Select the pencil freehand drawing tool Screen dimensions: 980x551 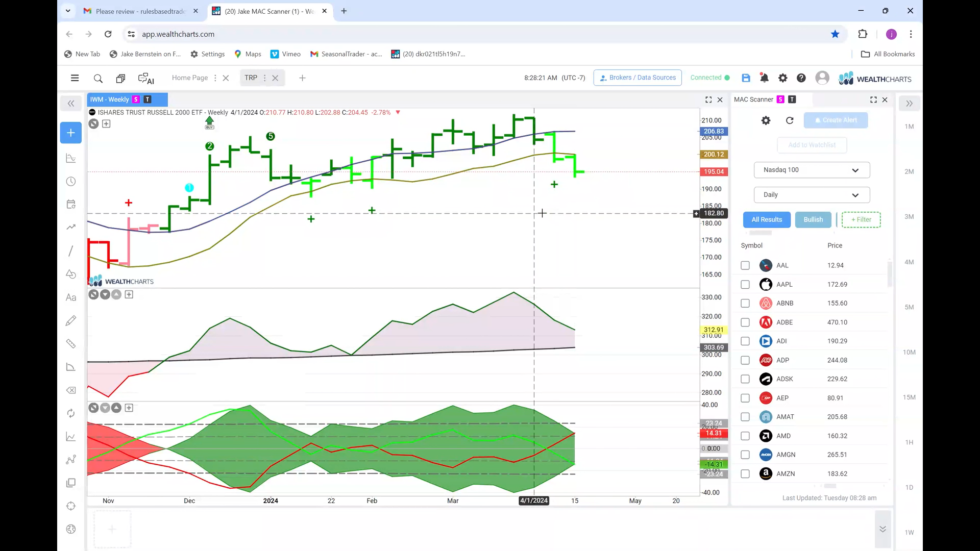coord(71,320)
